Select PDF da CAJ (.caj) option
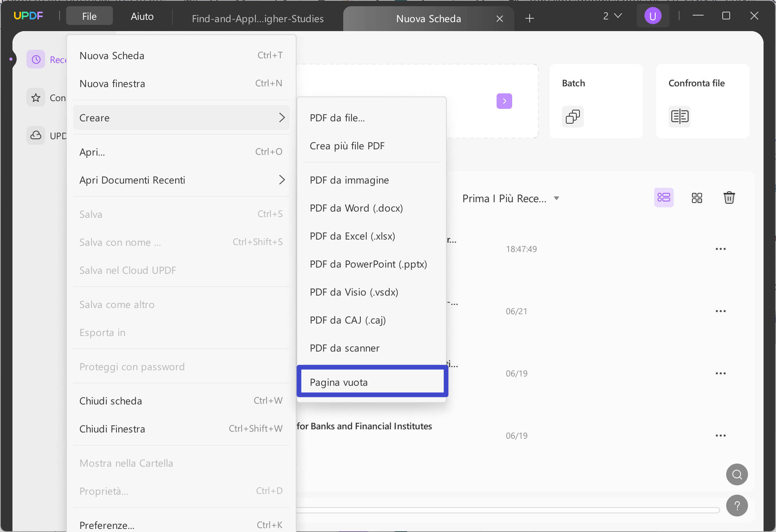The width and height of the screenshot is (776, 532). [372, 320]
